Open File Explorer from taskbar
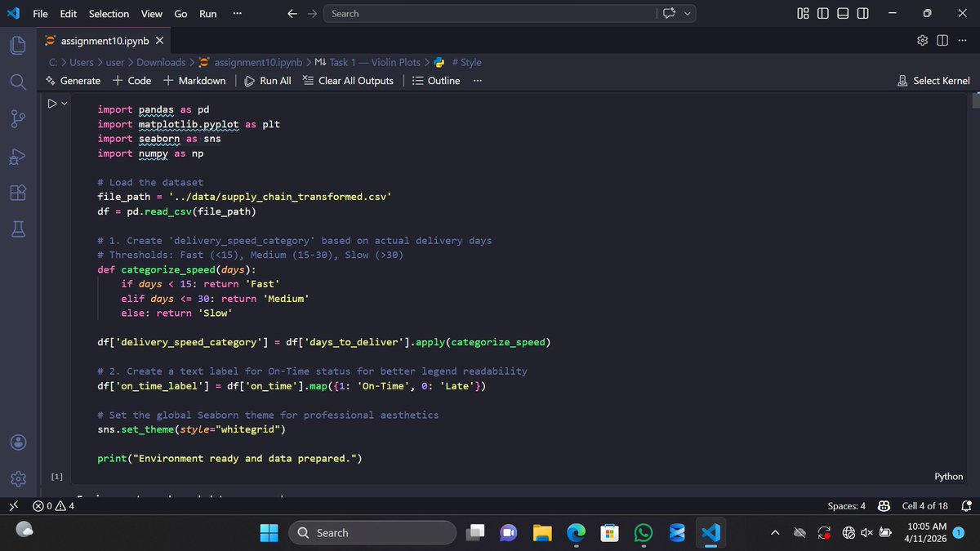This screenshot has width=980, height=551. pyautogui.click(x=542, y=533)
